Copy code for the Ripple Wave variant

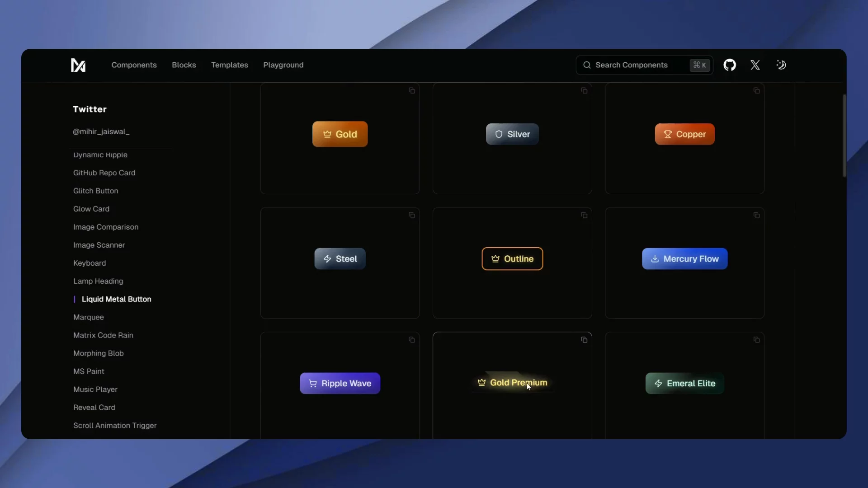coord(411,340)
